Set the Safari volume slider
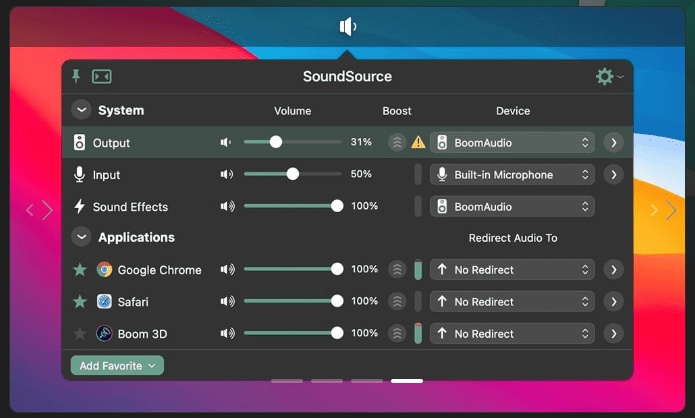Viewport: 695px width, 418px height. [x=293, y=301]
